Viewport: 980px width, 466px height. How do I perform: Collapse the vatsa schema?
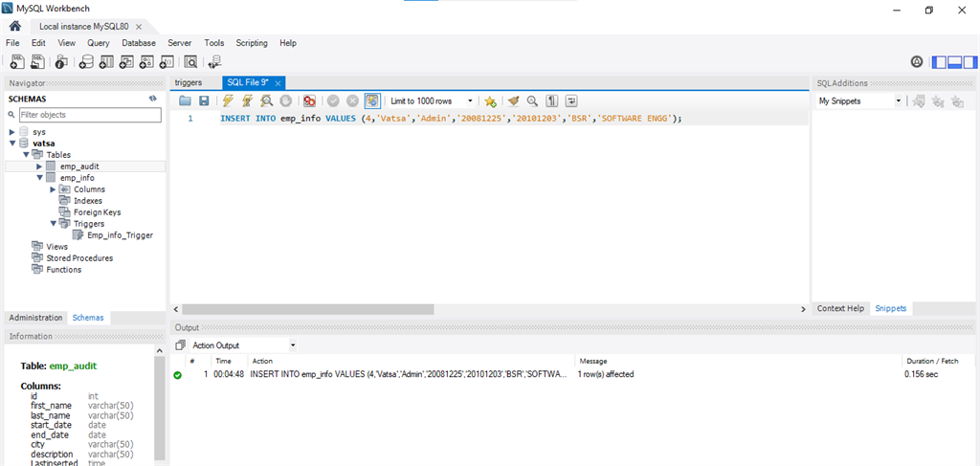pos(11,143)
